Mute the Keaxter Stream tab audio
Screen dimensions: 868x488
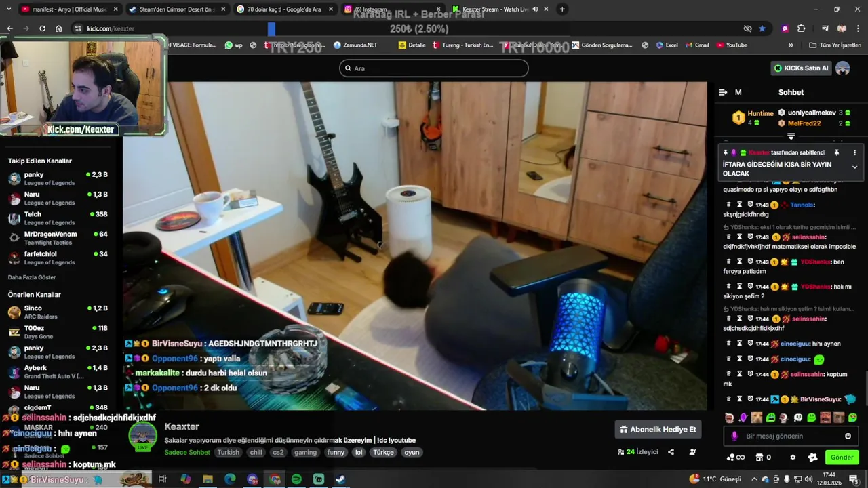535,9
